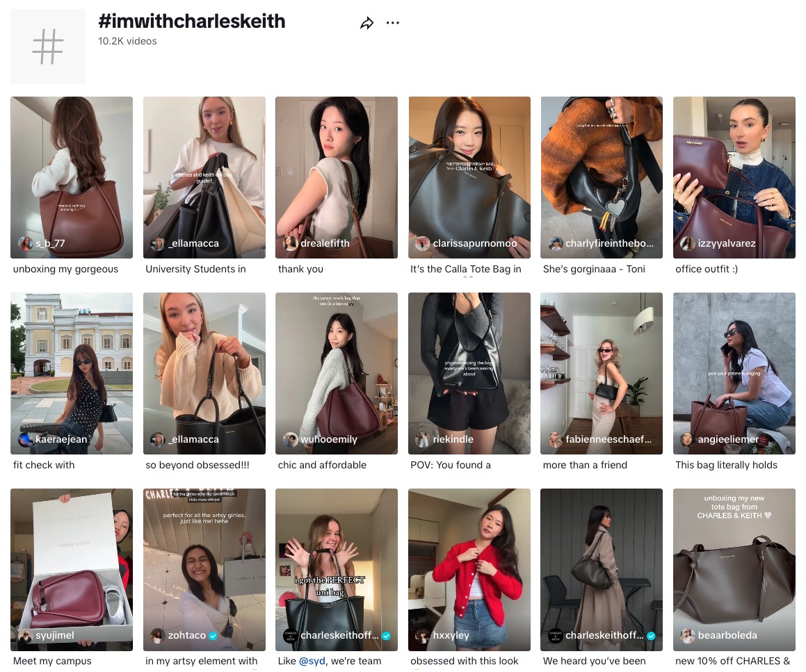
Task: Click wuhooemily profile avatar
Action: click(x=291, y=439)
